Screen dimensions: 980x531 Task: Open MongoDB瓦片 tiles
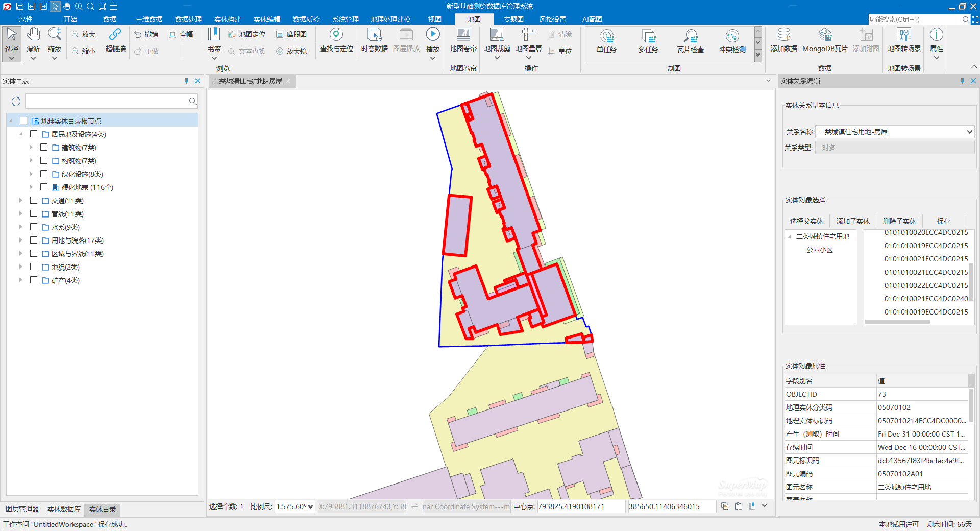tap(825, 40)
